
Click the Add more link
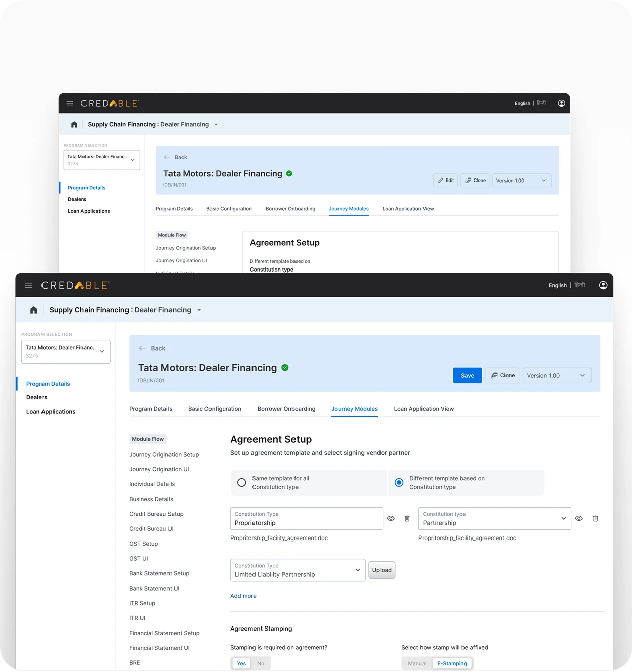coord(243,596)
